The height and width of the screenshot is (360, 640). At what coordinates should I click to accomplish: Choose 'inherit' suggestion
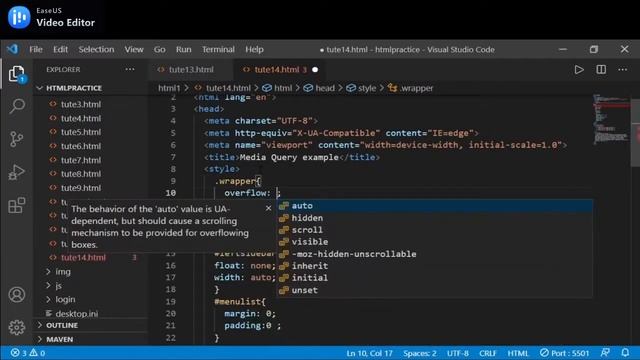pos(435,266)
